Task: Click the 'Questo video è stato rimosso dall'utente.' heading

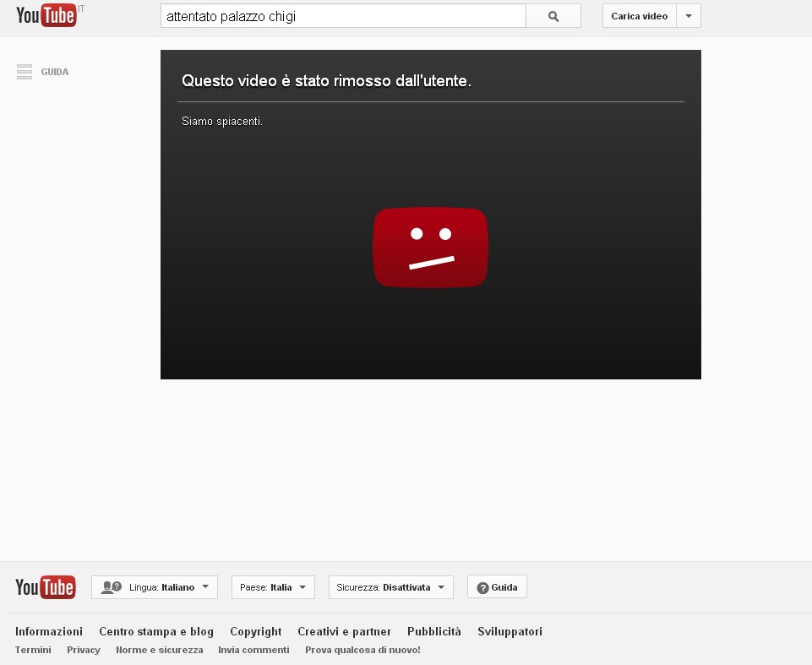Action: click(x=326, y=81)
